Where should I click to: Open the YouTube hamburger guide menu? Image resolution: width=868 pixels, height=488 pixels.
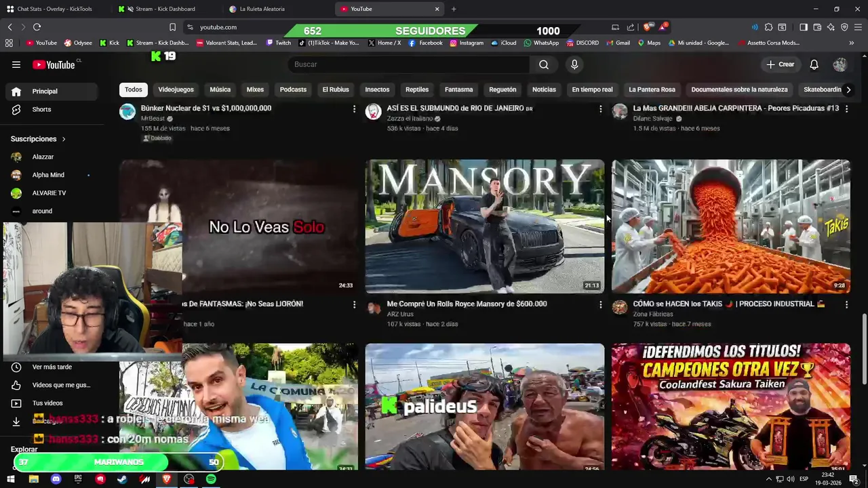click(16, 64)
